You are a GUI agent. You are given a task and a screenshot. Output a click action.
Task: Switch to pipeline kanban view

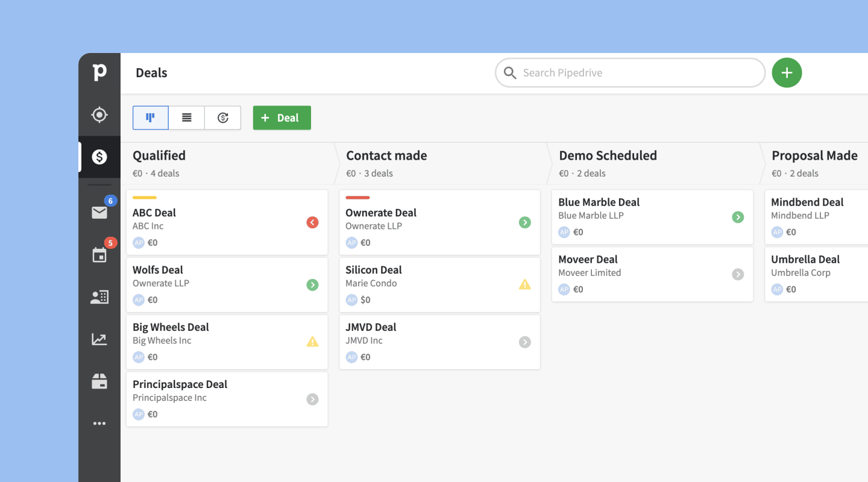pos(151,118)
